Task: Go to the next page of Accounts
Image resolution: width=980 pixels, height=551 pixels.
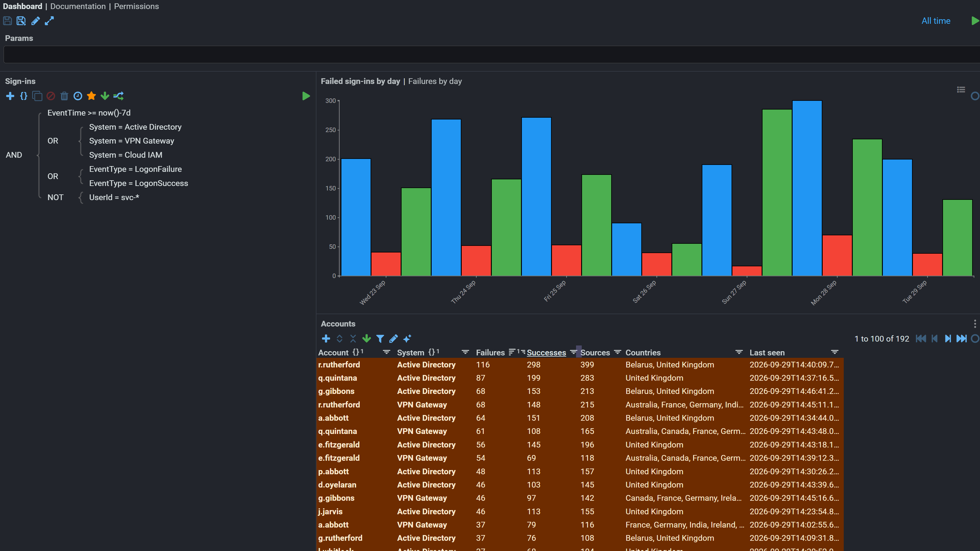Action: 948,339
